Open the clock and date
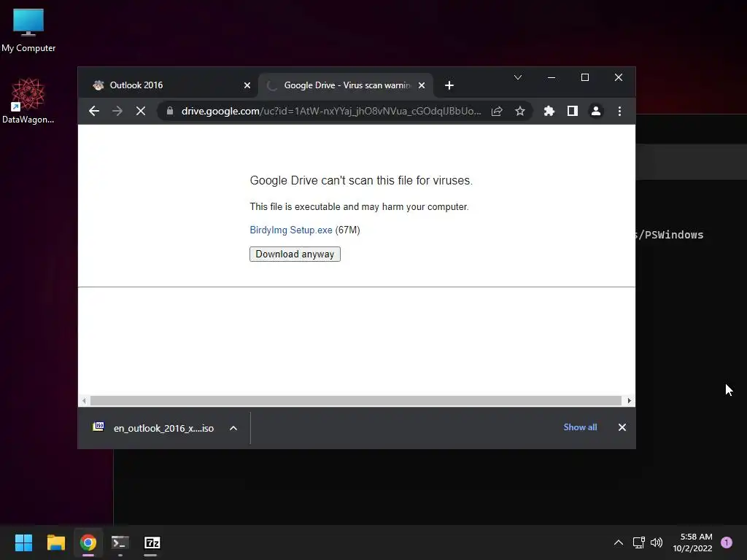The image size is (747, 560). 692,542
